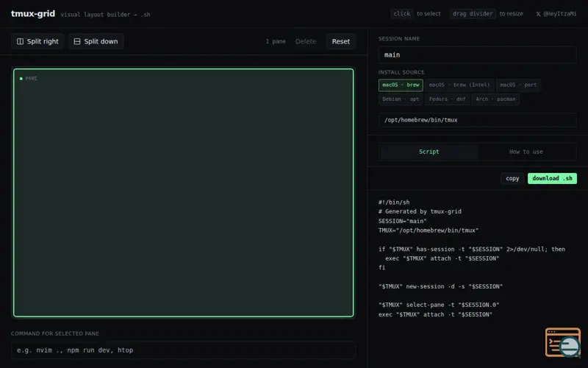The width and height of the screenshot is (588, 368).
Task: Click the '# Generated by tmux-grid' comment
Action: pos(420,211)
